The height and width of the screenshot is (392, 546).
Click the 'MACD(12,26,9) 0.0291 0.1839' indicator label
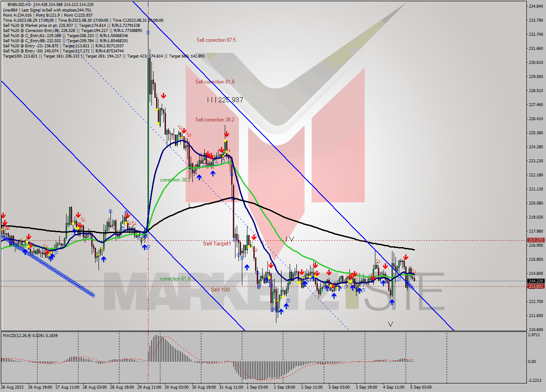[29, 336]
